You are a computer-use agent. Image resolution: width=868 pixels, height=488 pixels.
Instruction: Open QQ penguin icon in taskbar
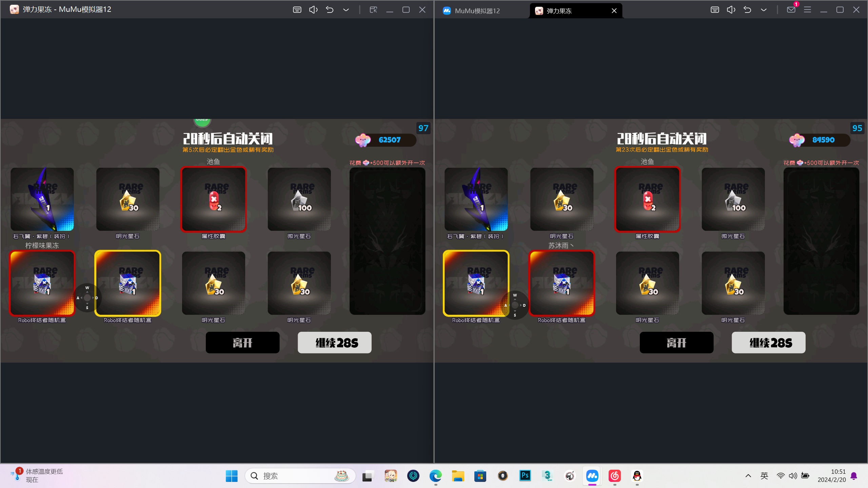click(x=637, y=476)
